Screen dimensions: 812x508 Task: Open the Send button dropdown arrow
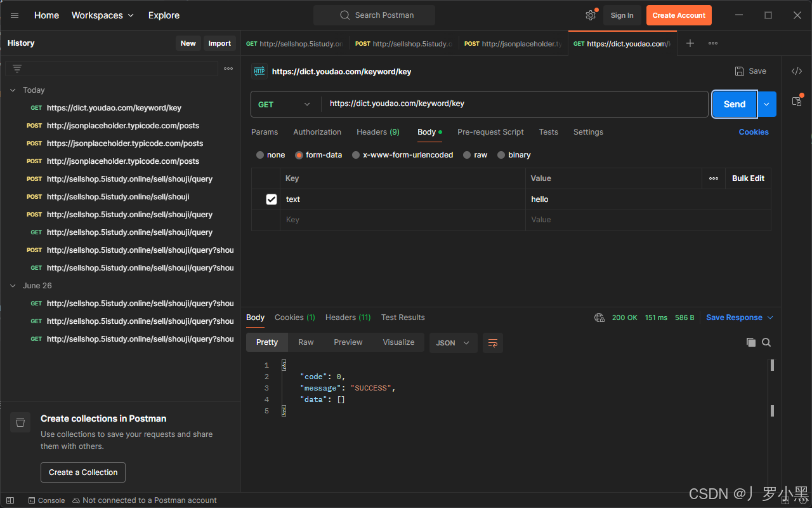click(767, 104)
